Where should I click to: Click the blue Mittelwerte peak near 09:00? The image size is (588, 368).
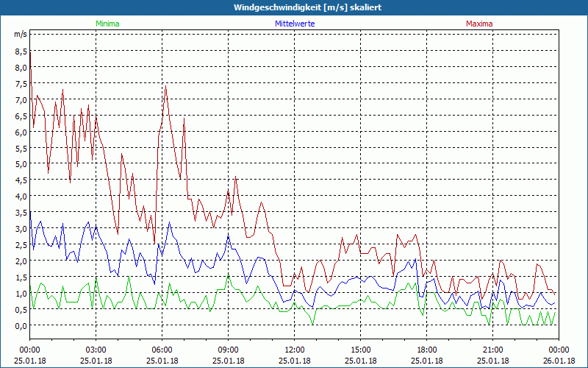228,236
